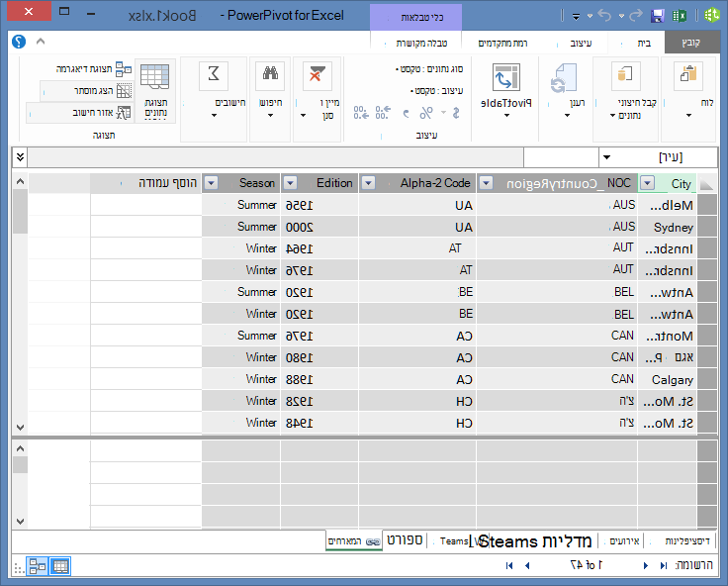Open the Design (עיצוב) ribbon tab
Image resolution: width=728 pixels, height=586 pixels.
581,43
